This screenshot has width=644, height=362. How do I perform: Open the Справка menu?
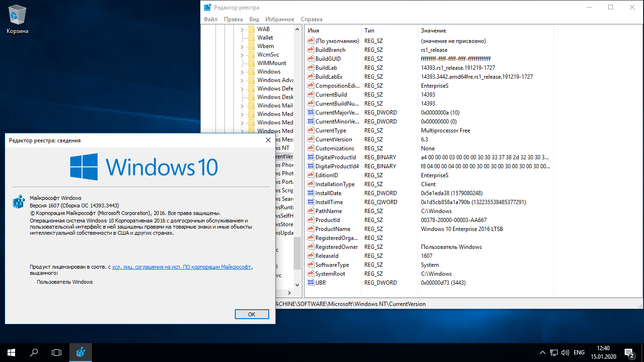click(x=312, y=19)
